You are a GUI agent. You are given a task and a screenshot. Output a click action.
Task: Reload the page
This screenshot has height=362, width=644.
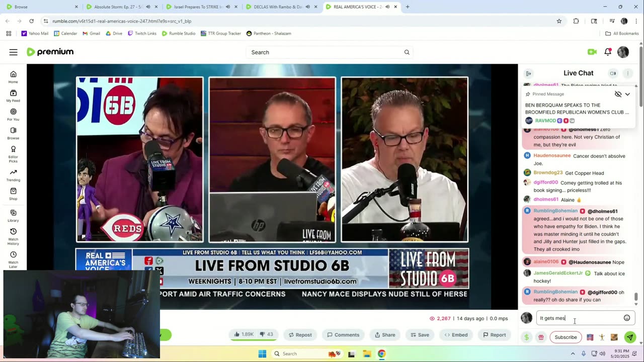point(31,21)
